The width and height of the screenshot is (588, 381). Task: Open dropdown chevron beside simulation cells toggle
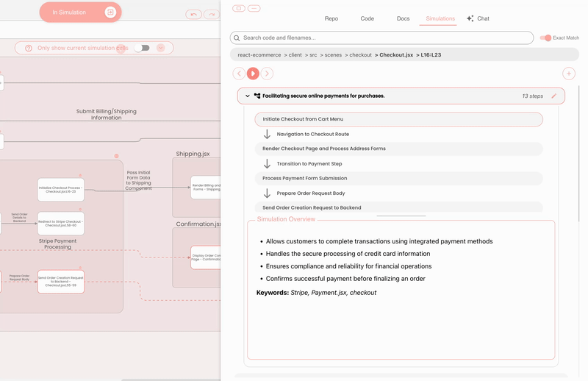coord(162,48)
